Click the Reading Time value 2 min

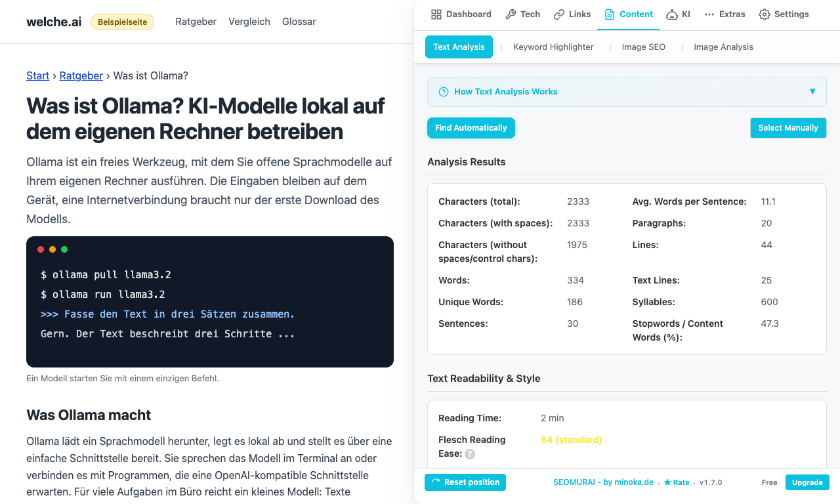click(x=553, y=418)
